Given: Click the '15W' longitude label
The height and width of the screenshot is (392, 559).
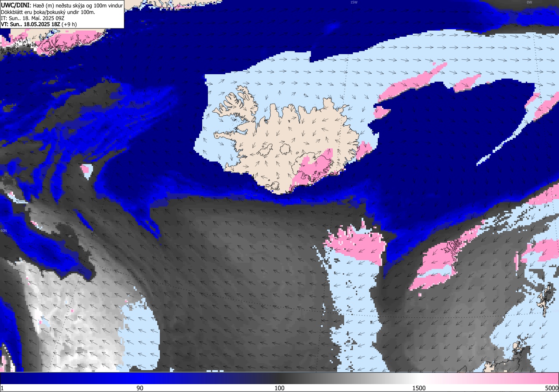Looking at the screenshot, I should coord(354,2).
